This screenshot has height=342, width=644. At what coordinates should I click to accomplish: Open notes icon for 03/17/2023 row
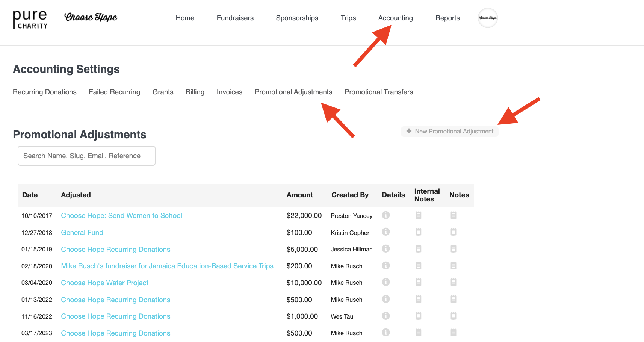point(453,333)
